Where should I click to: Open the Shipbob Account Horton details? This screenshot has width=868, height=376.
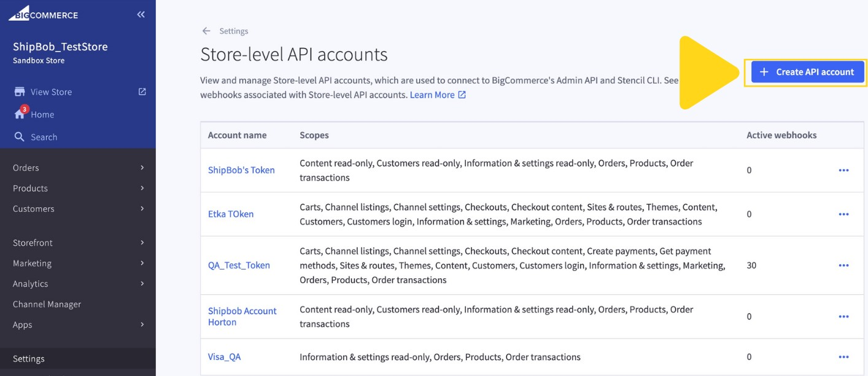click(x=242, y=316)
